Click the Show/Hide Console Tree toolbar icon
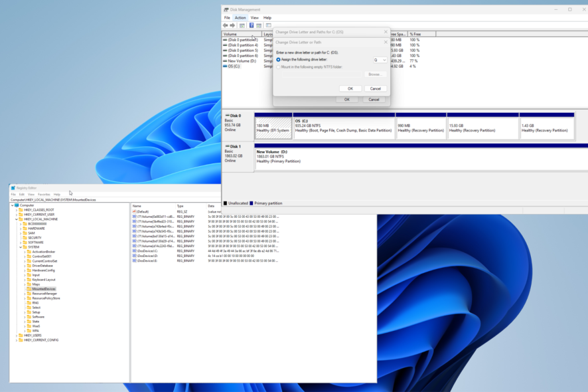 [x=242, y=25]
